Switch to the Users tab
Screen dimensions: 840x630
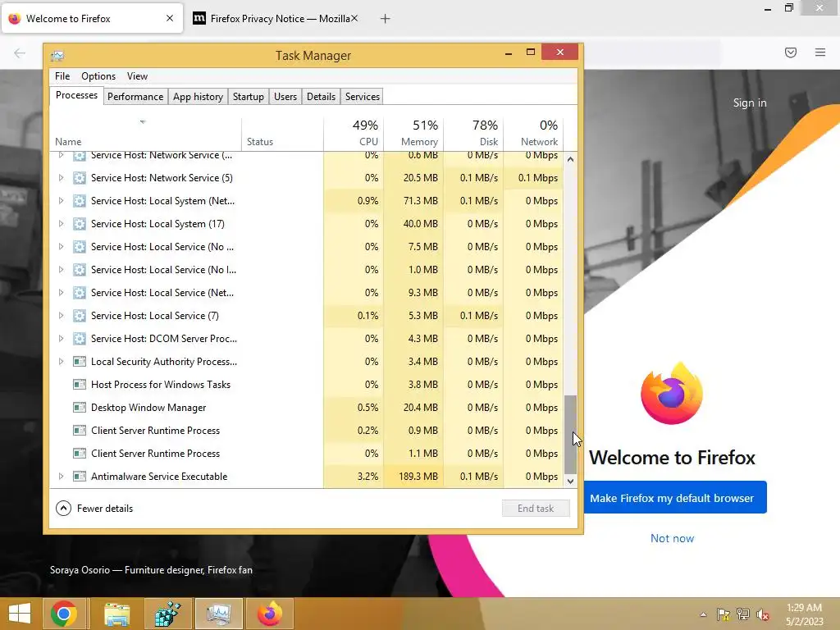pyautogui.click(x=285, y=97)
